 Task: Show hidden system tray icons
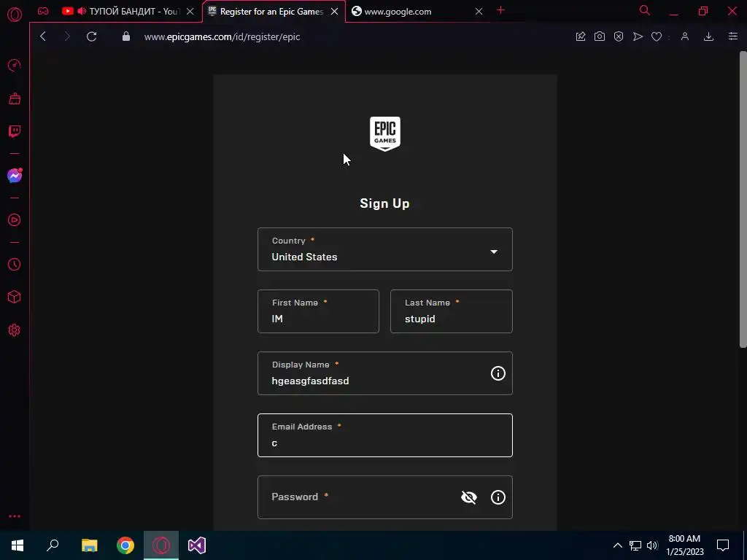click(x=617, y=545)
